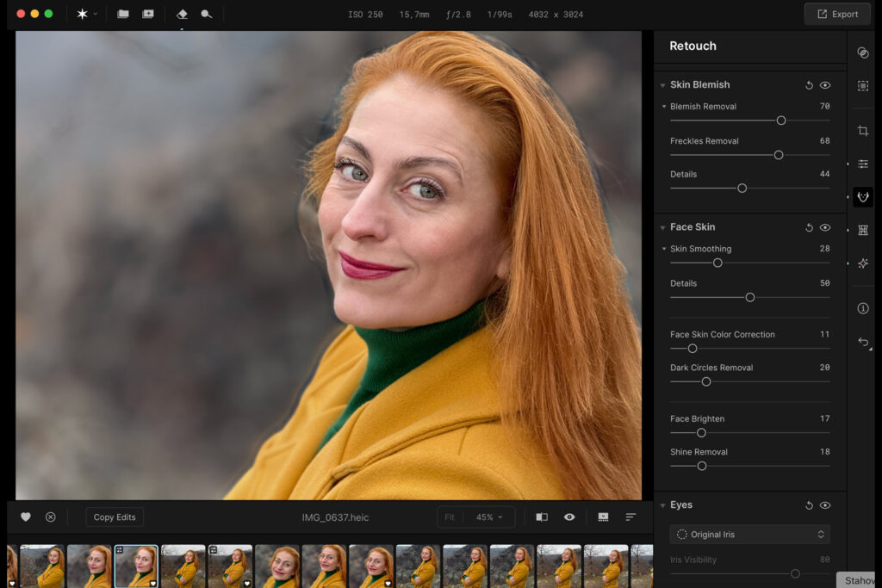This screenshot has width=882, height=588.
Task: Open the folder browse icon
Action: 123,14
